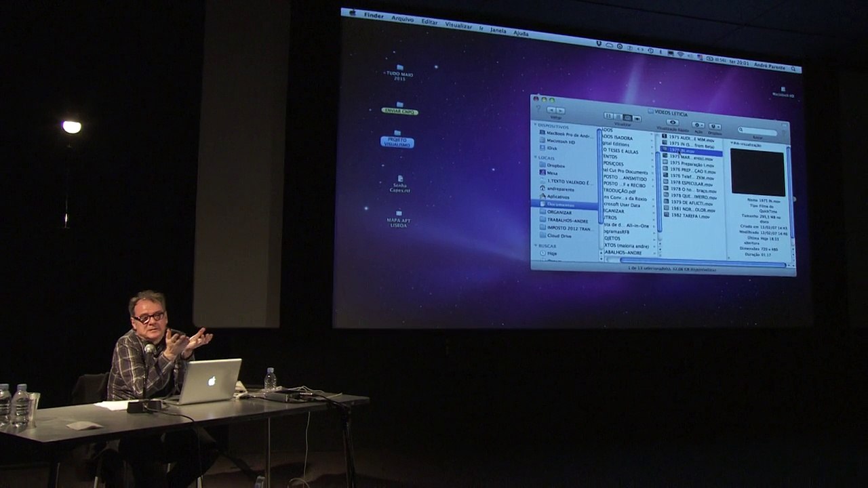
Task: Click the clock in the menu bar
Action: pos(738,62)
